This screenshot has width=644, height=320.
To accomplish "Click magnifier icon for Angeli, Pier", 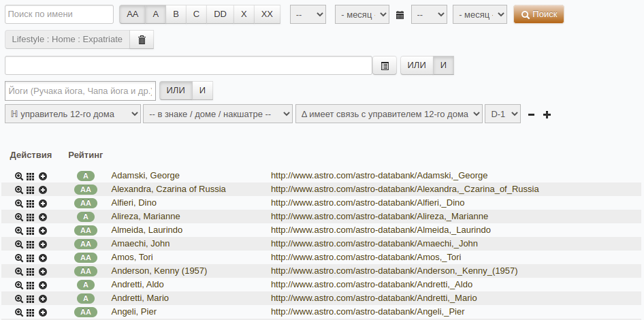I will pos(19,313).
